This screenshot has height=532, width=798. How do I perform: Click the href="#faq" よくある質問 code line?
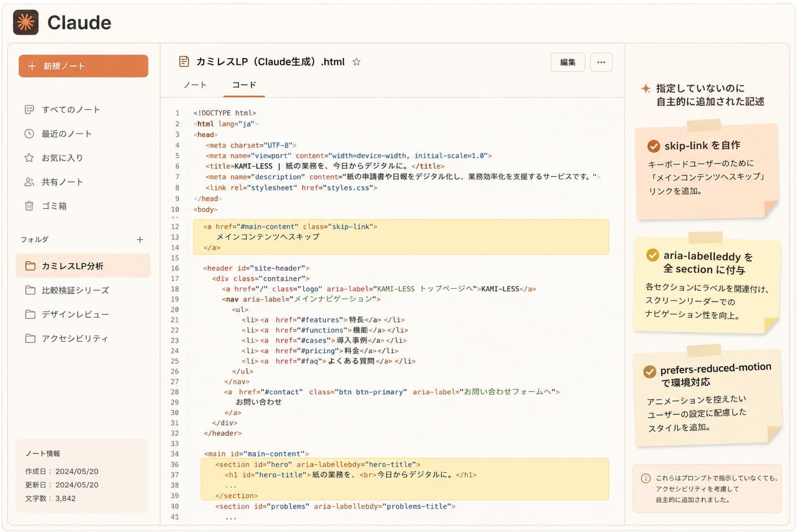point(329,361)
